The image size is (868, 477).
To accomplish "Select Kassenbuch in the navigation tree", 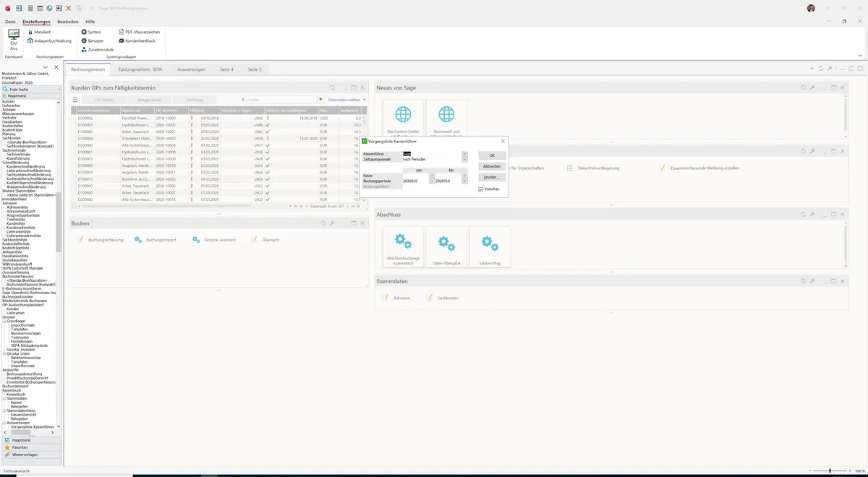I will 16,394.
